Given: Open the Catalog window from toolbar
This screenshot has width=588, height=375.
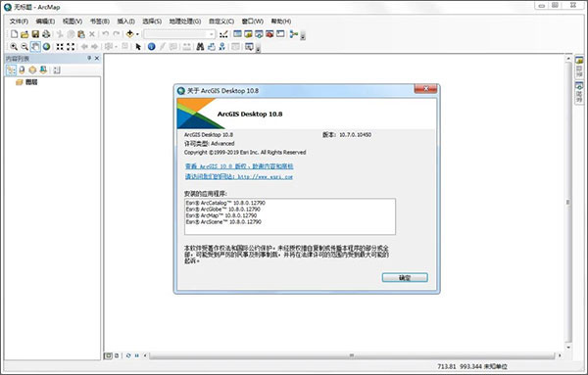Looking at the screenshot, I should [248, 34].
